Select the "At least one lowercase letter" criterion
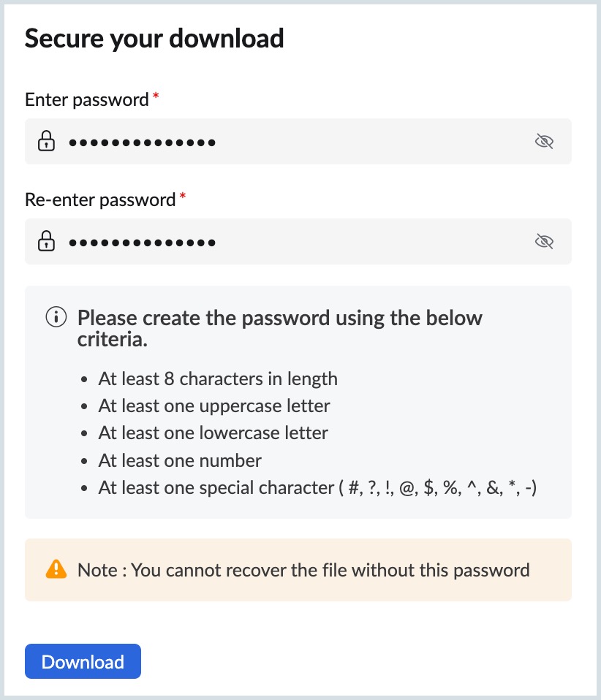 pos(213,433)
